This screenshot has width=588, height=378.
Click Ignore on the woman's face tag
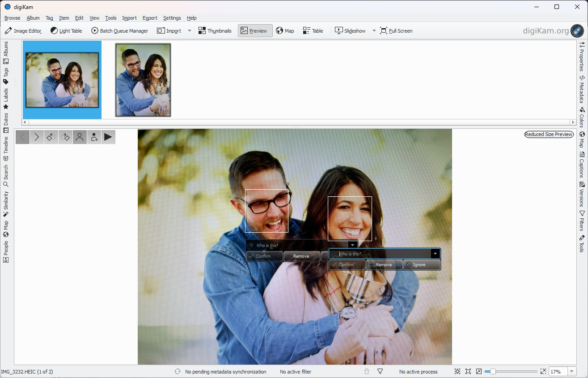[422, 265]
